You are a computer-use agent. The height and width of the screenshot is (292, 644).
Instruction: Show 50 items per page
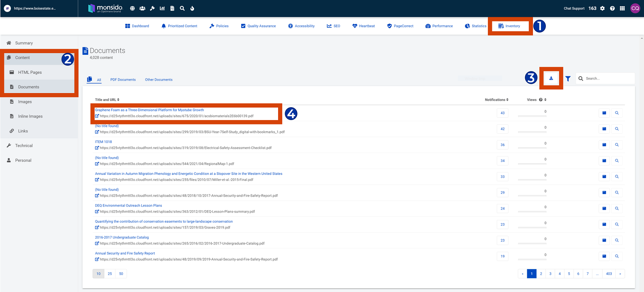pos(121,274)
